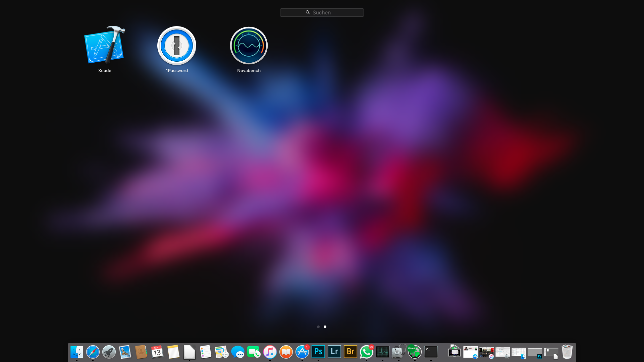Viewport: 644px width, 362px height.
Task: Switch to first Launchpad page dot
Action: [318, 327]
